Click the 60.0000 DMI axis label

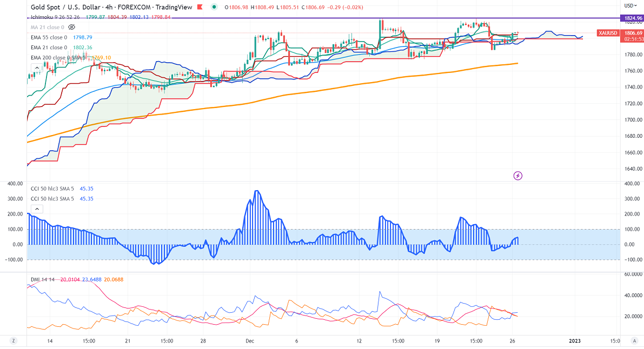coord(633,274)
